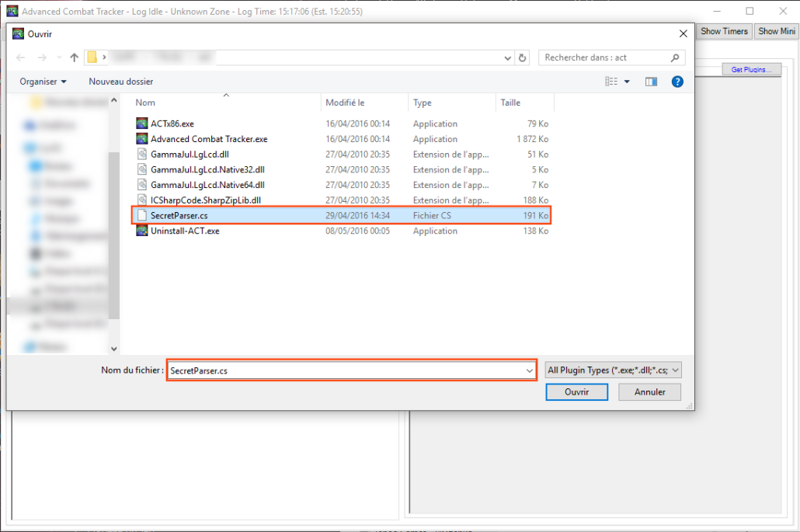Click Nouveau dossier button
800x532 pixels.
121,82
